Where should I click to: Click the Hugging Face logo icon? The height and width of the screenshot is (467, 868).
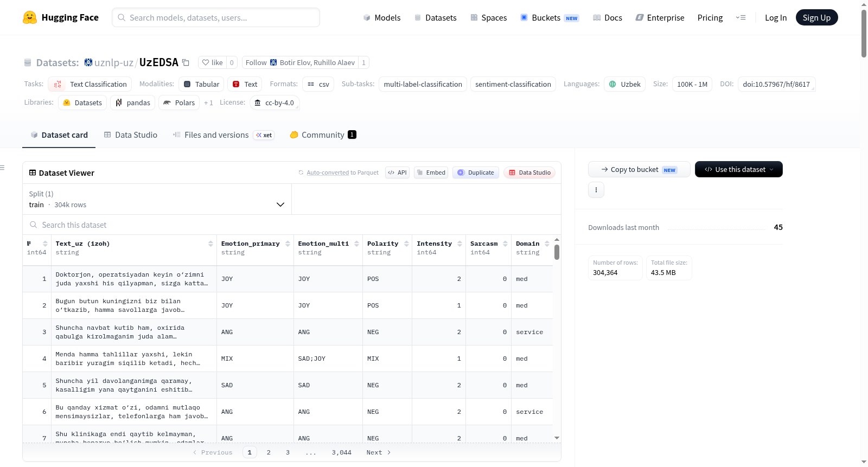tap(30, 17)
